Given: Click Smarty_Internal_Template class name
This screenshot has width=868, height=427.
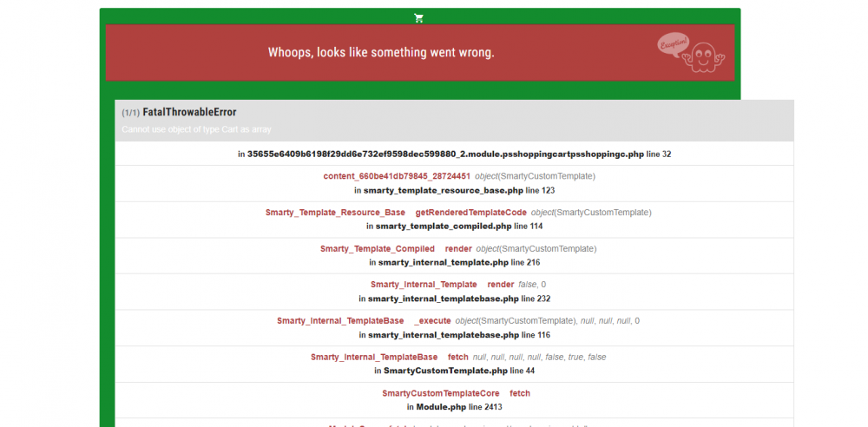Looking at the screenshot, I should pos(424,285).
